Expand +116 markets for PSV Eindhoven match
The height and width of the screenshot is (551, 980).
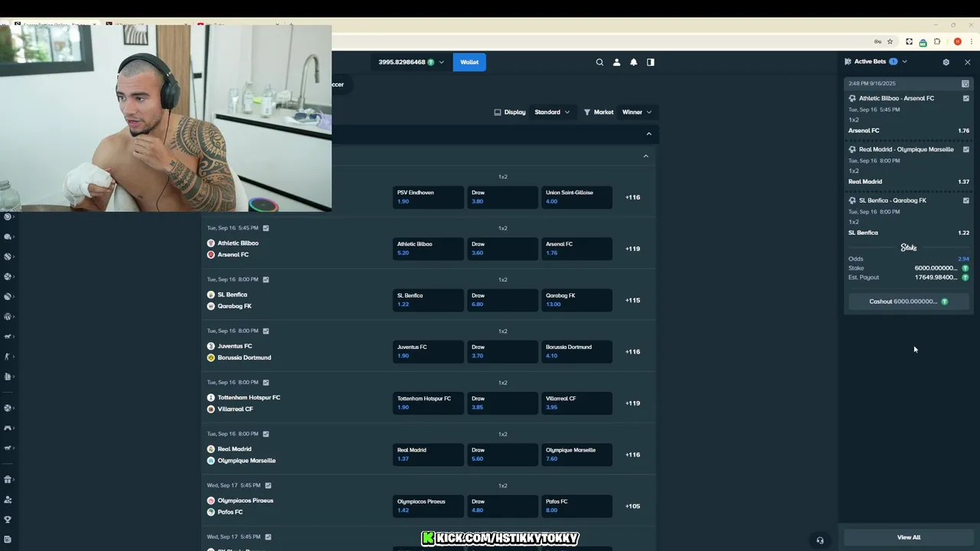coord(632,197)
